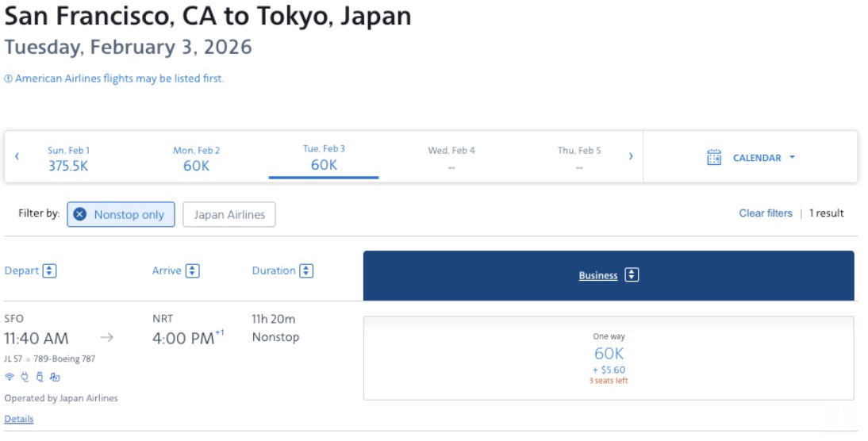
Task: Click the Depart column header
Action: click(21, 270)
